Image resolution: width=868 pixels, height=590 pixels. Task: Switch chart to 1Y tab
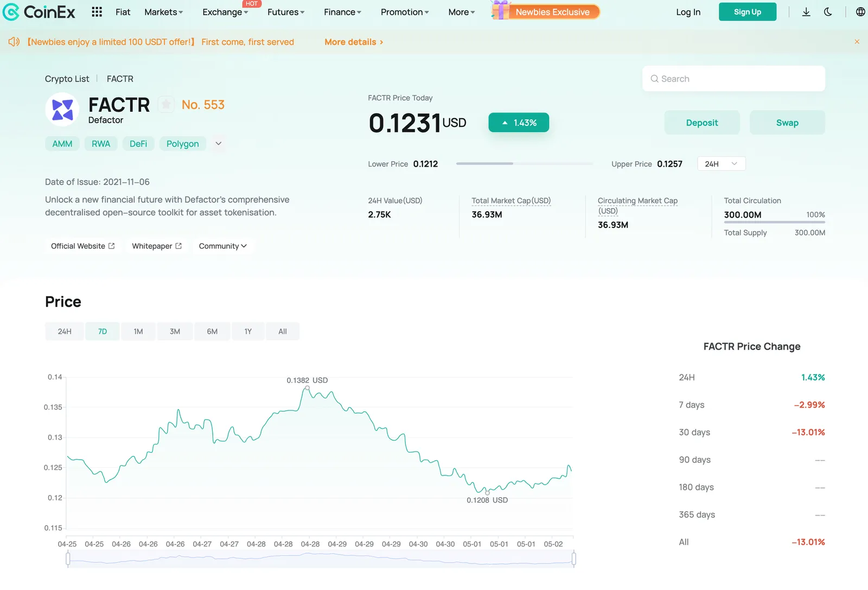click(248, 332)
